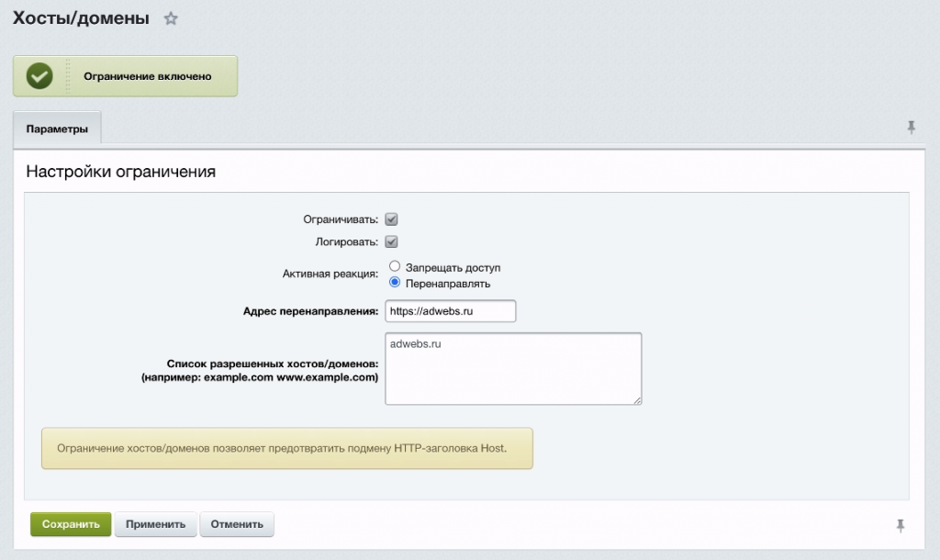
Task: Select the Перенаправлять radio option
Action: [395, 283]
